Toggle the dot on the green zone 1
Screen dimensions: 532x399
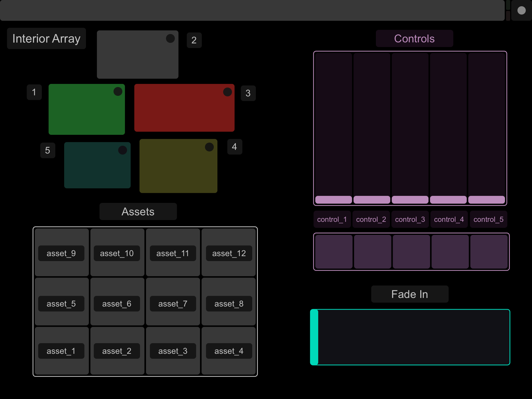(118, 91)
